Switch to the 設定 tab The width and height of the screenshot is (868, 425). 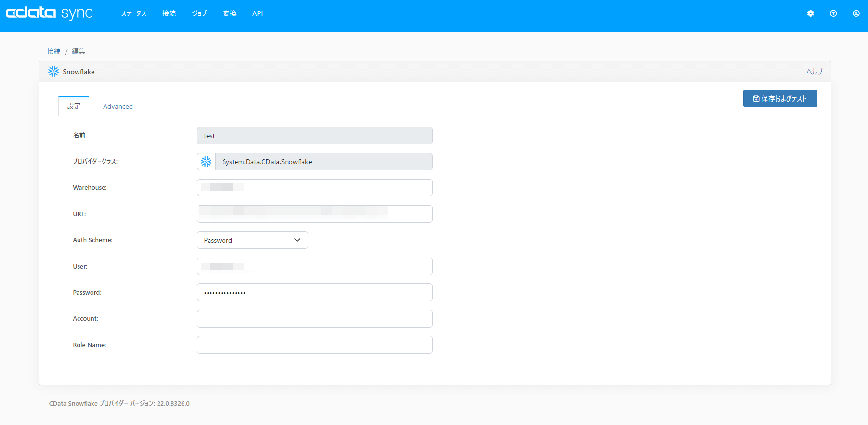coord(74,106)
